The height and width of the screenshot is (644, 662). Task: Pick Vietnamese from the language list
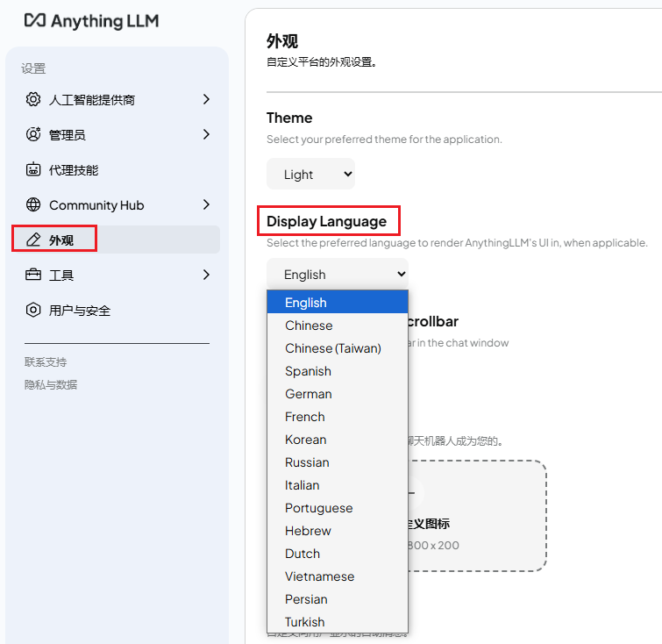coord(338,576)
